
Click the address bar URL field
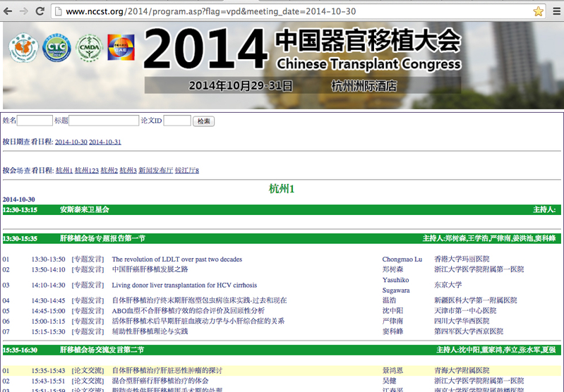[x=282, y=11]
